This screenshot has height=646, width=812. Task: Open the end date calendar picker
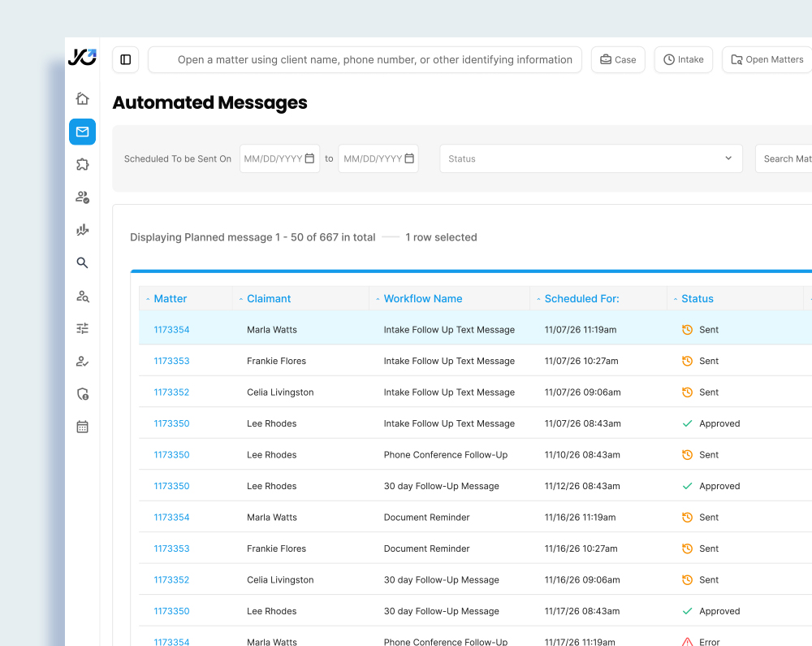(409, 158)
